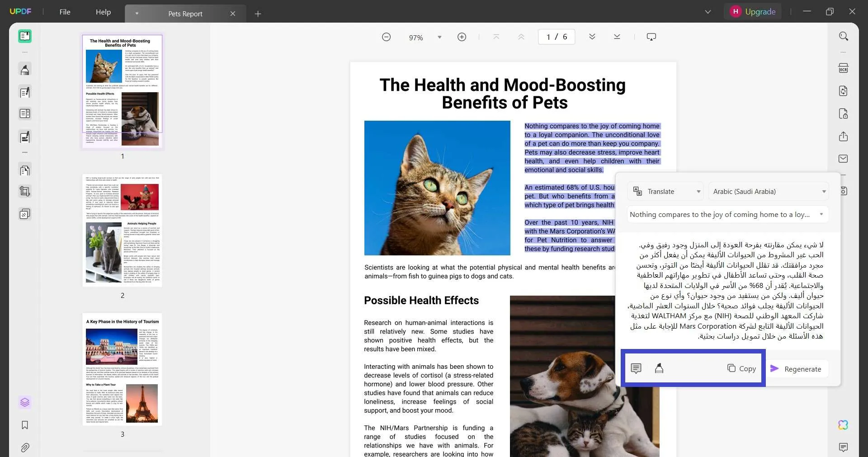Image resolution: width=868 pixels, height=457 pixels.
Task: Go to last page arrow
Action: point(617,37)
